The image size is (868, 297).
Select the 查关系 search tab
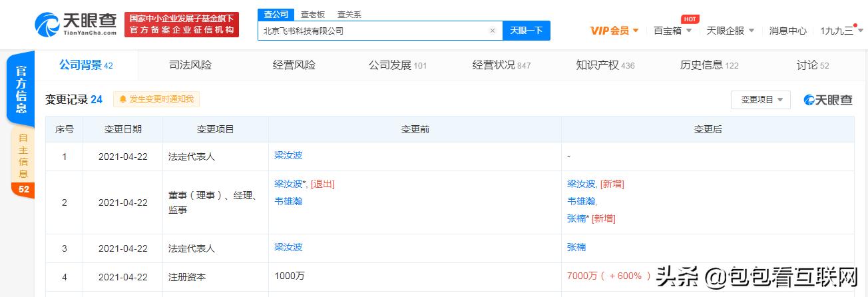tap(349, 14)
